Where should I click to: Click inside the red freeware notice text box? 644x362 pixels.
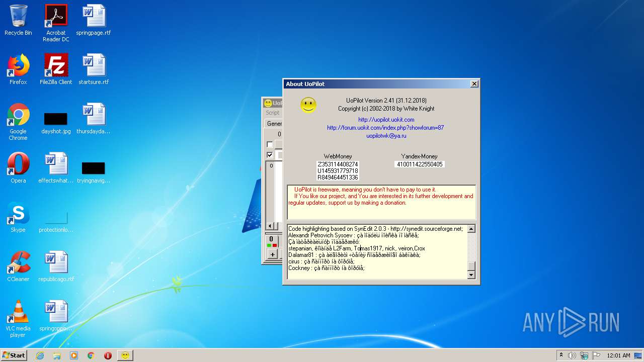click(x=381, y=202)
